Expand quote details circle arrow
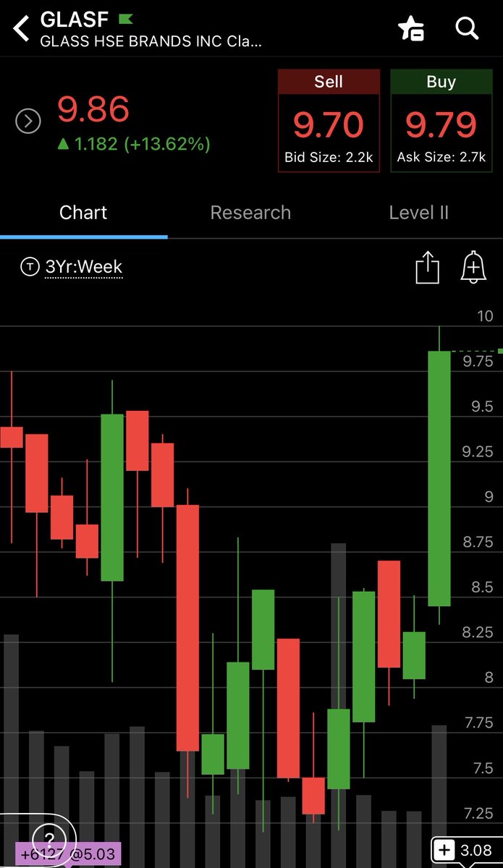 pyautogui.click(x=28, y=121)
